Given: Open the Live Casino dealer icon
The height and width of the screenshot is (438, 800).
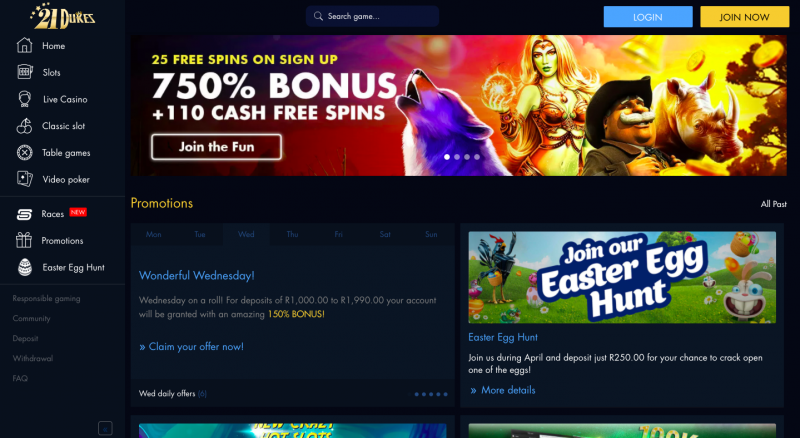Looking at the screenshot, I should click(x=24, y=99).
